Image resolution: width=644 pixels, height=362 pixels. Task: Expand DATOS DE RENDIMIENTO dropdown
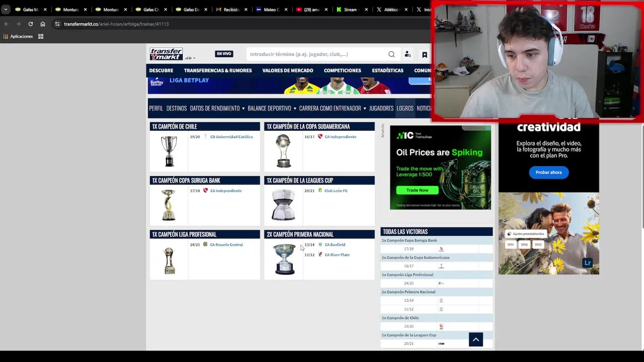point(217,108)
